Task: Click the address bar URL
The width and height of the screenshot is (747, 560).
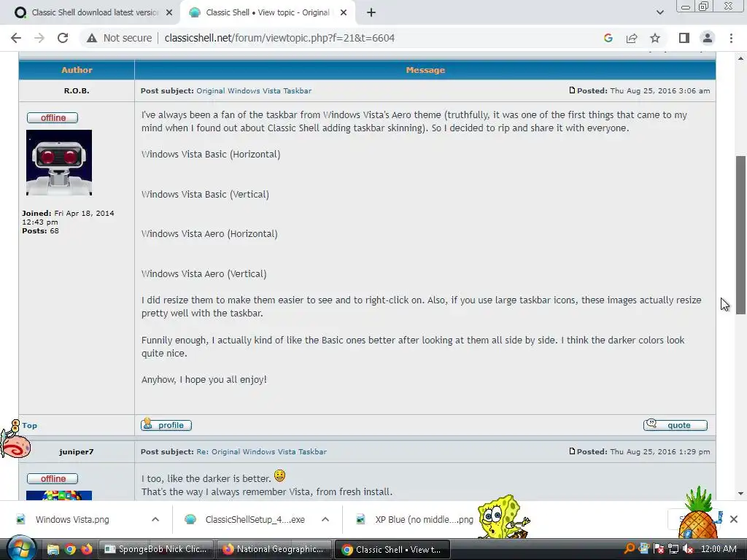Action: (279, 38)
